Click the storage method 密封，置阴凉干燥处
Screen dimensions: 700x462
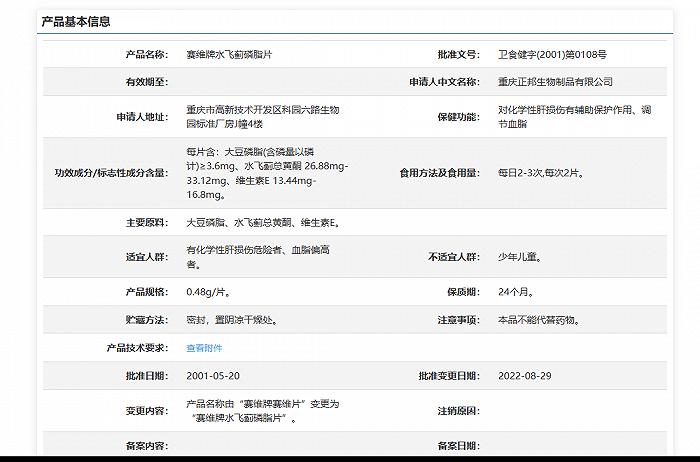(232, 320)
